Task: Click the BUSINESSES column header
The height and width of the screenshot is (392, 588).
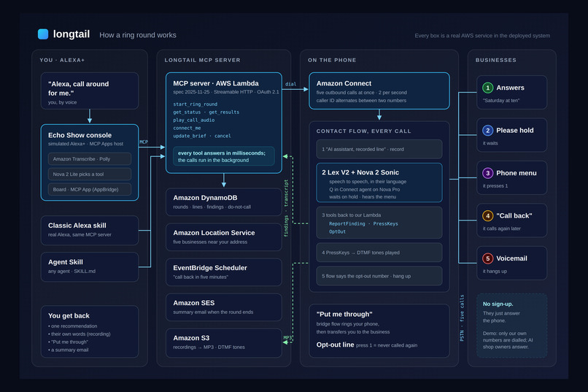Action: (496, 60)
